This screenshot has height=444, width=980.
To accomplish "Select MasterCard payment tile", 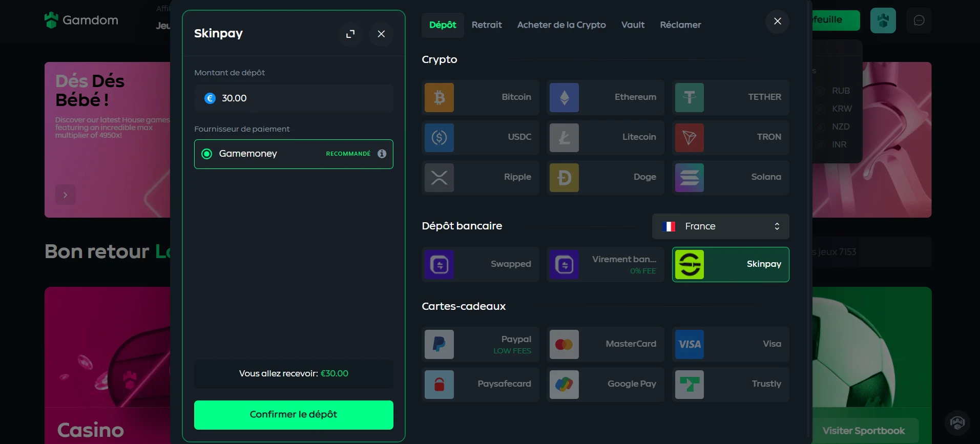I will tap(606, 344).
